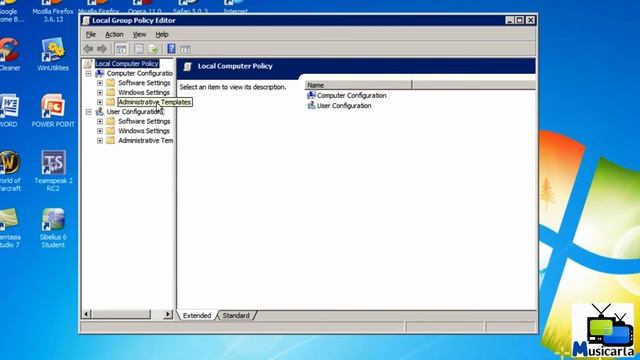Viewport: 640px width, 360px height.
Task: Go back using the toolbar Back arrow
Action: click(x=88, y=49)
